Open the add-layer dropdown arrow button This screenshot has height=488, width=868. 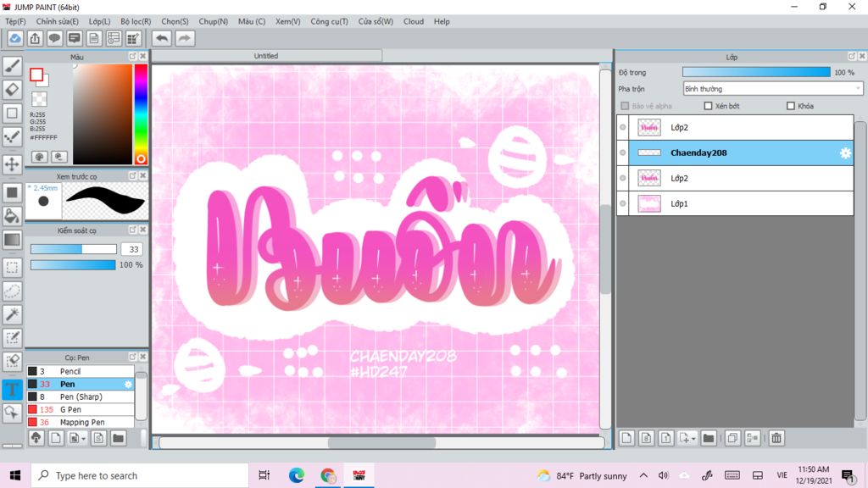687,438
